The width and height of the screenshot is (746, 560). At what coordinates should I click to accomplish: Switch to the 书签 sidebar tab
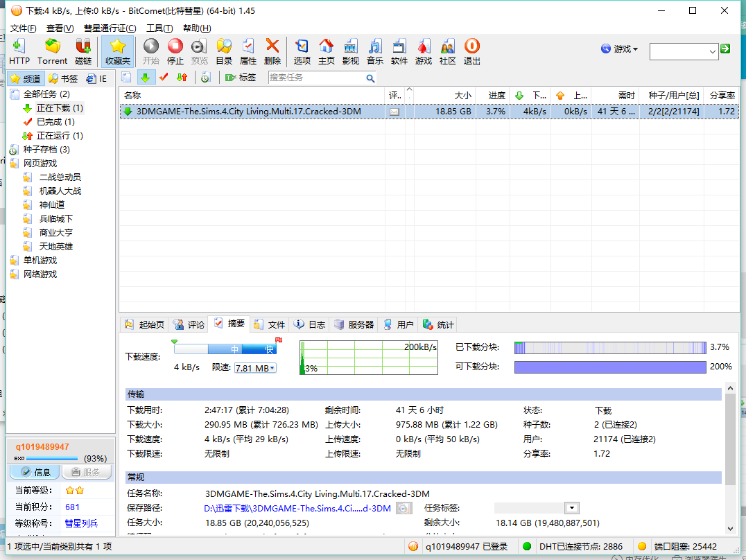click(63, 78)
